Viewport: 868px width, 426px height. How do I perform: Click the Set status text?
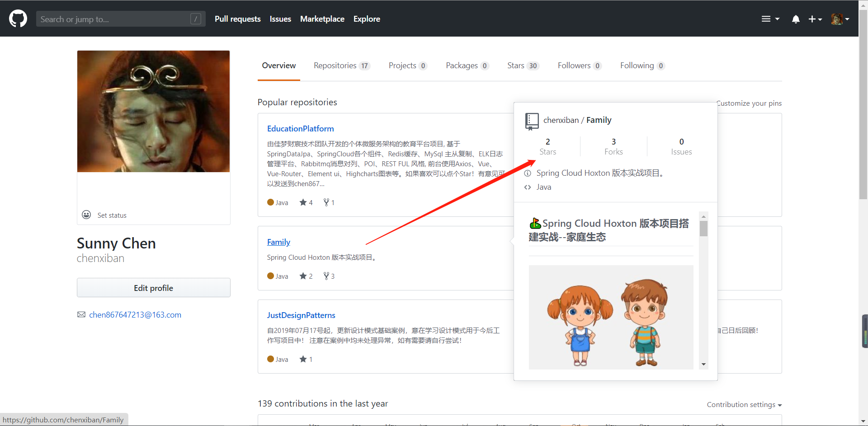(x=112, y=215)
